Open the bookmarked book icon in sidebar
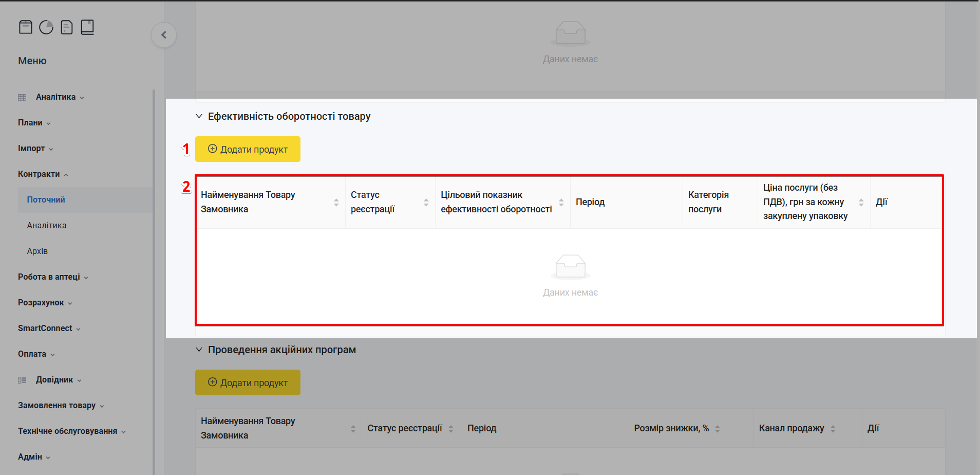This screenshot has width=980, height=475. [87, 27]
